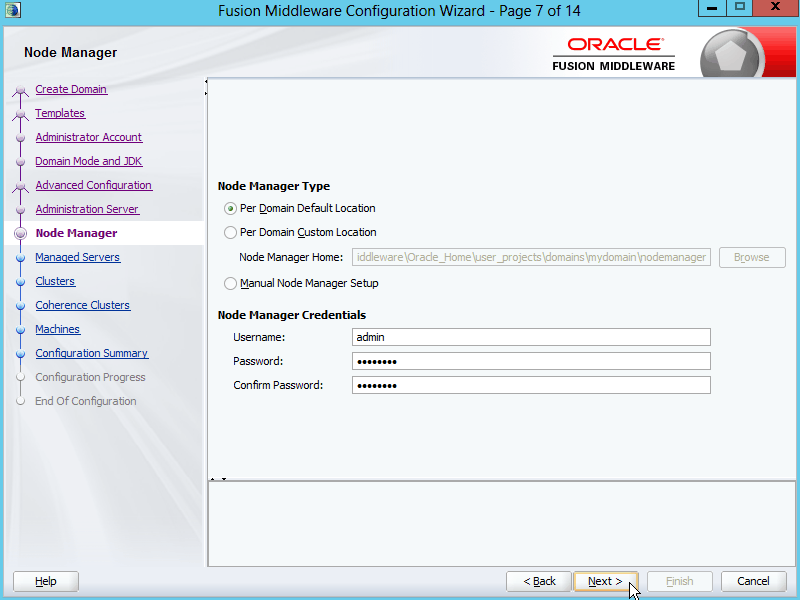Click the Templates step icon
800x600 pixels.
click(x=20, y=115)
